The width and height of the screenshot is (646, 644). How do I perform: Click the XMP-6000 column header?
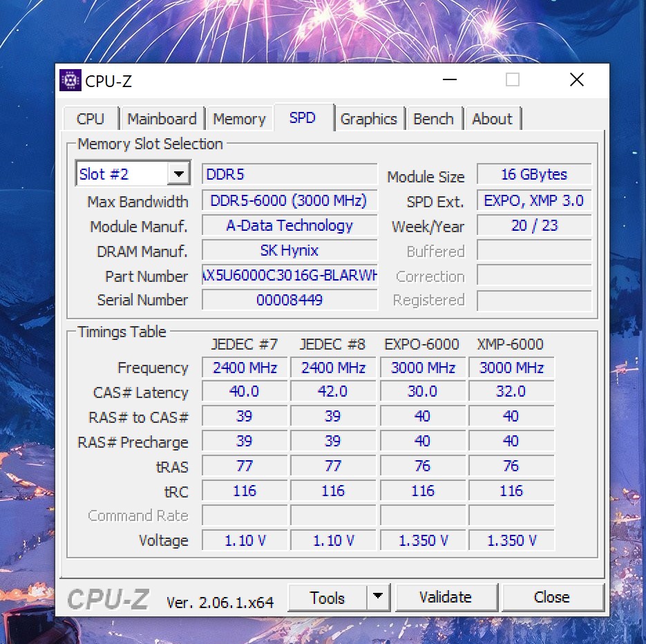click(510, 344)
